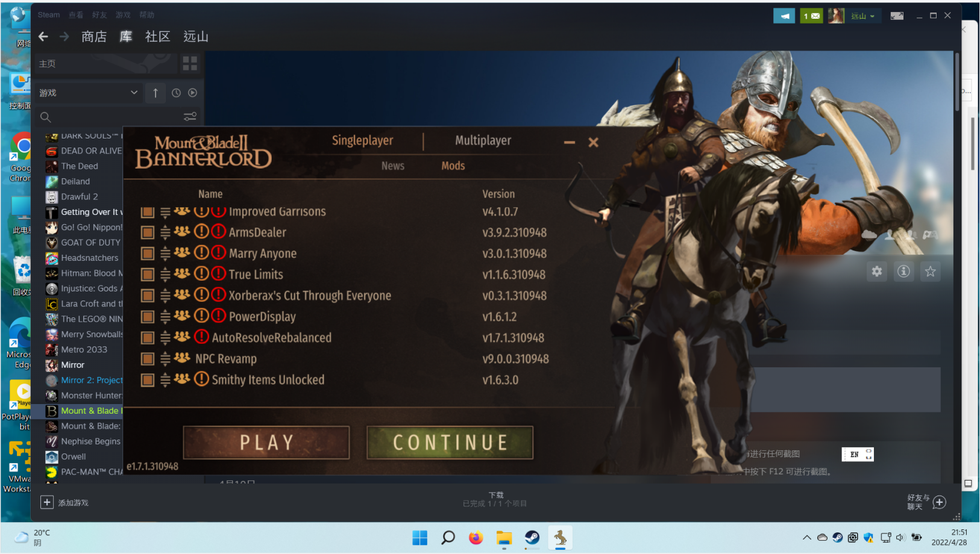Click the Steam taskbar icon
Viewport: 980px width, 554px height.
[x=532, y=538]
